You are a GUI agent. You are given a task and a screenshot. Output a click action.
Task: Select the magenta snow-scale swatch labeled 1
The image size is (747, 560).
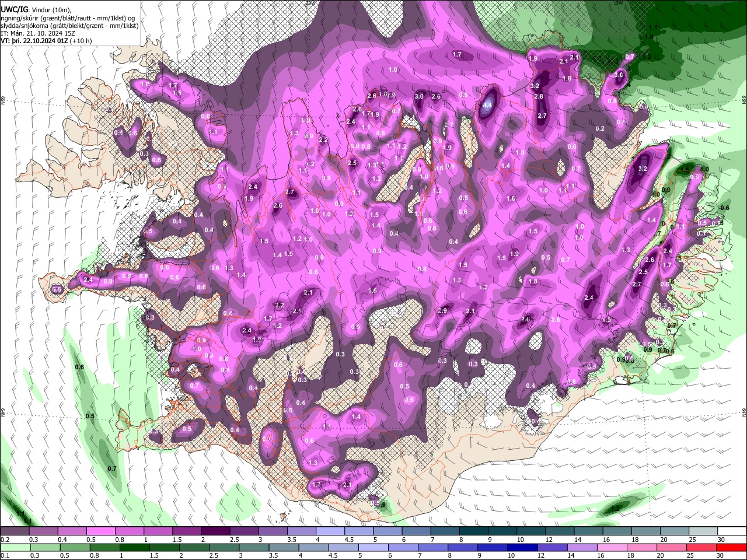point(158,531)
